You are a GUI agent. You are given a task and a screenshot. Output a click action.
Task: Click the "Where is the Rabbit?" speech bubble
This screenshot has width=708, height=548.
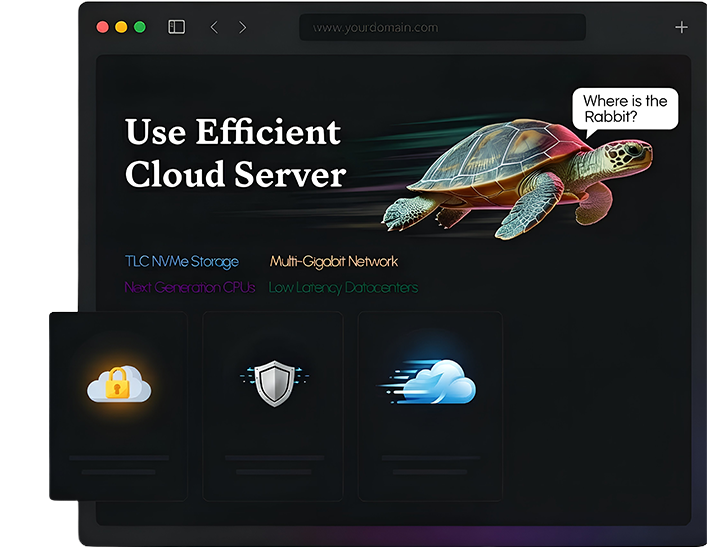625,108
